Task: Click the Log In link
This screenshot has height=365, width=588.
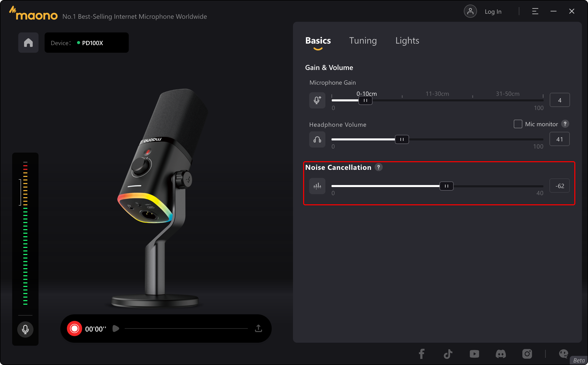Action: pyautogui.click(x=493, y=12)
